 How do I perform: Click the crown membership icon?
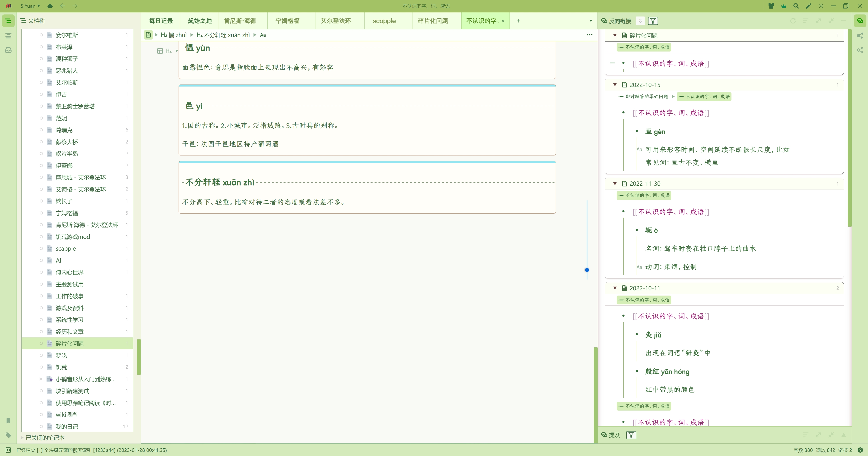click(783, 6)
